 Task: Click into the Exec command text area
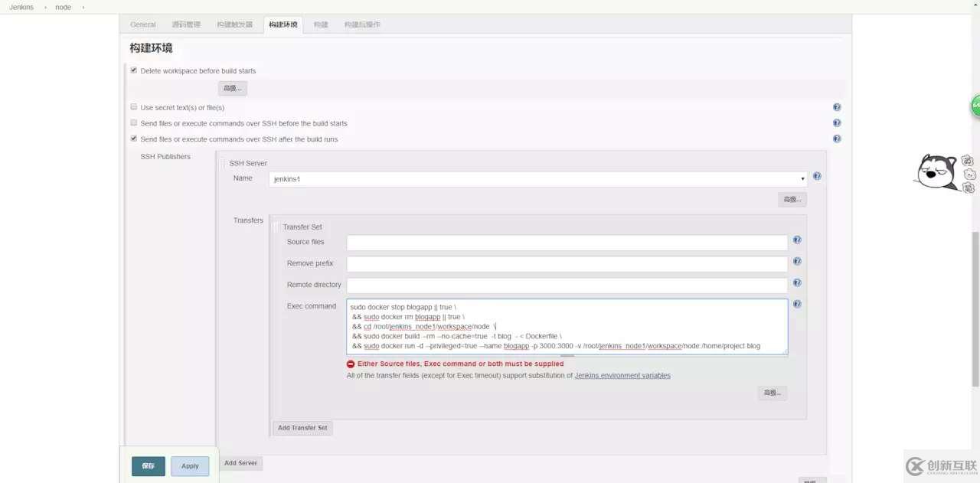[x=567, y=326]
